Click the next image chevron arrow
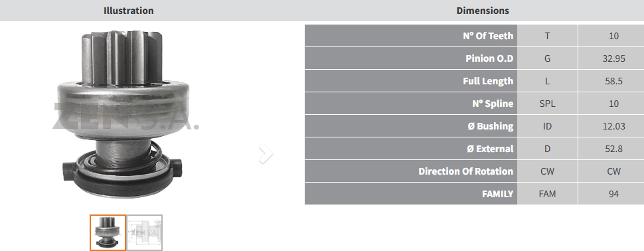644x251 pixels. click(266, 154)
